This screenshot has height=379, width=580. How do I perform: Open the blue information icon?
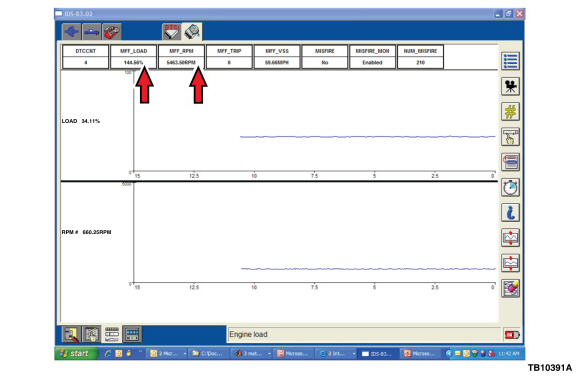coord(510,213)
